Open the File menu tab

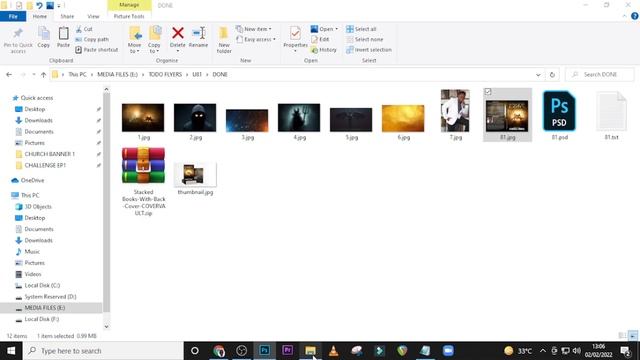13,16
